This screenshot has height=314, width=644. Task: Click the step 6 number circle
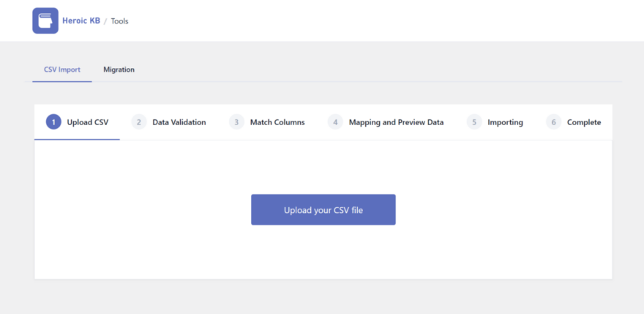click(x=553, y=122)
